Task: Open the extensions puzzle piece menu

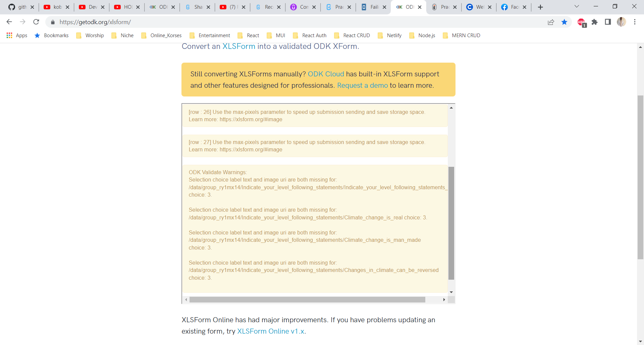Action: coord(595,22)
